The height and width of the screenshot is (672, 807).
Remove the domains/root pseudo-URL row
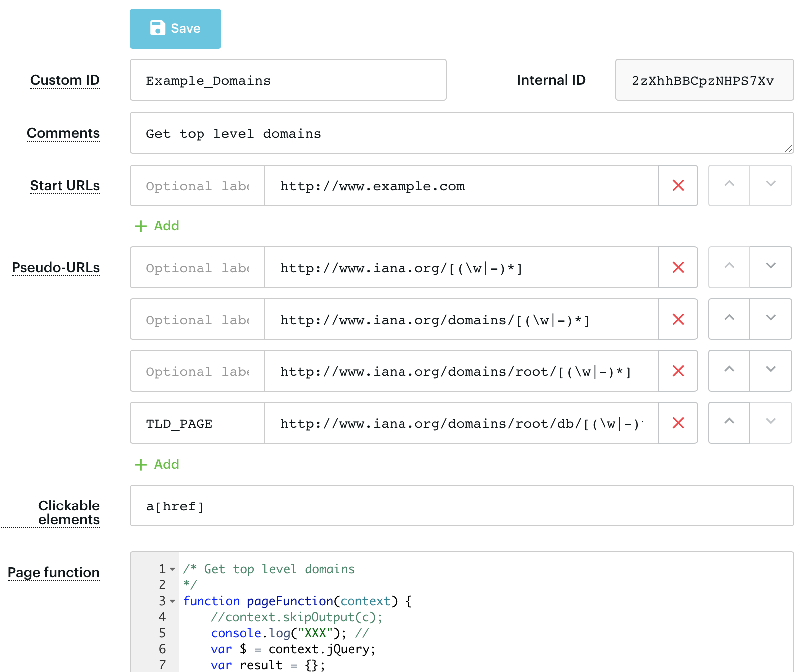(678, 371)
